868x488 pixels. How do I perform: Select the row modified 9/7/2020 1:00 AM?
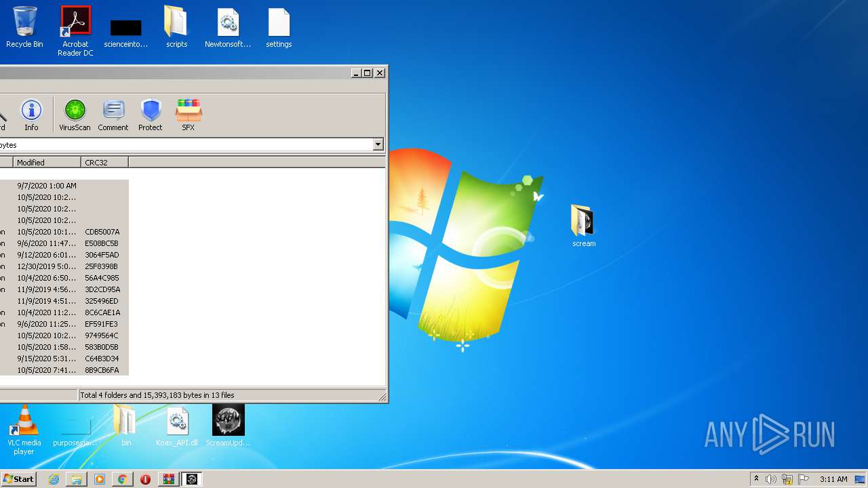(x=64, y=186)
